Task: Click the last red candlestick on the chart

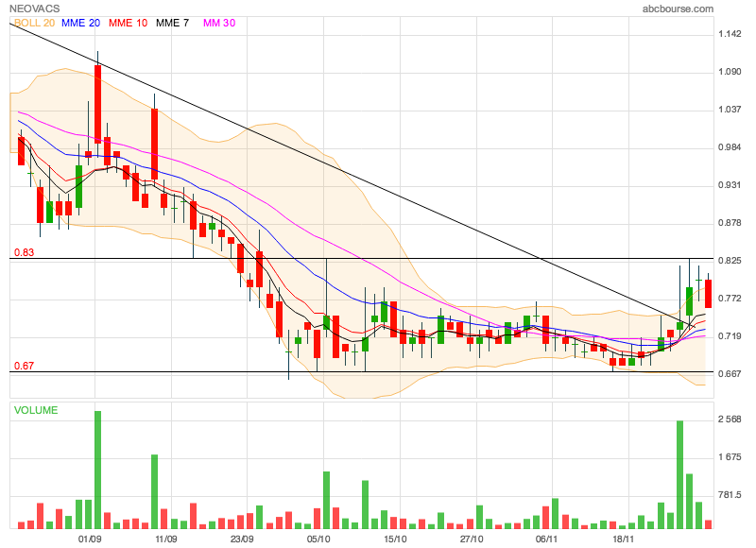Action: pyautogui.click(x=708, y=294)
